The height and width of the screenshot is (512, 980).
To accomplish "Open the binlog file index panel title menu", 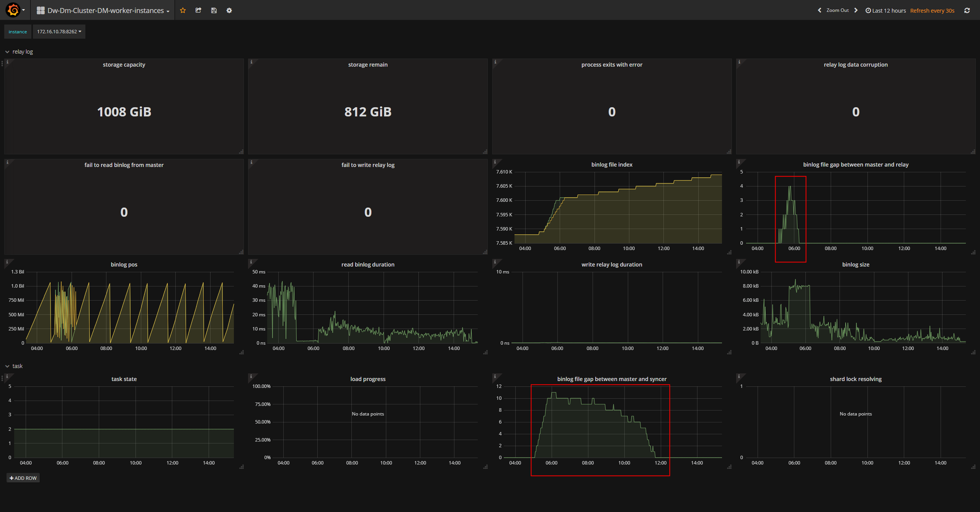I will [x=612, y=165].
